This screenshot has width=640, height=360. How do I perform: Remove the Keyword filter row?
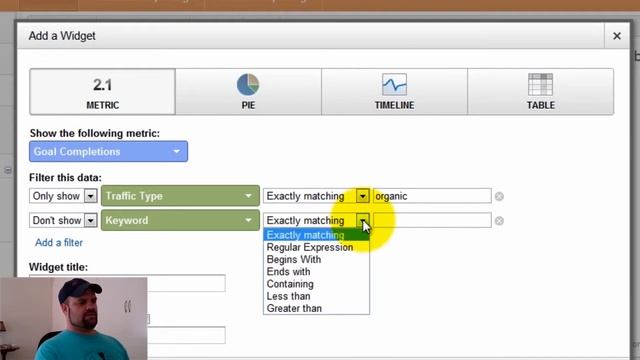click(499, 221)
